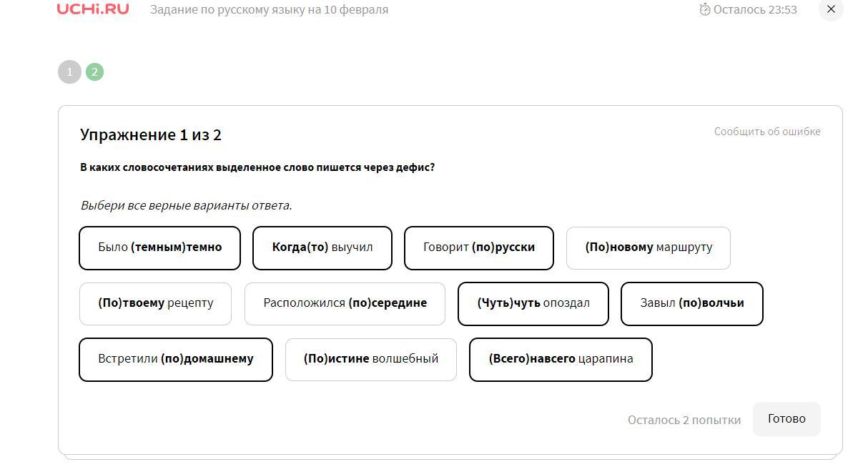Open the 'Сообщить об ошибке' link
The width and height of the screenshot is (868, 472).
766,132
